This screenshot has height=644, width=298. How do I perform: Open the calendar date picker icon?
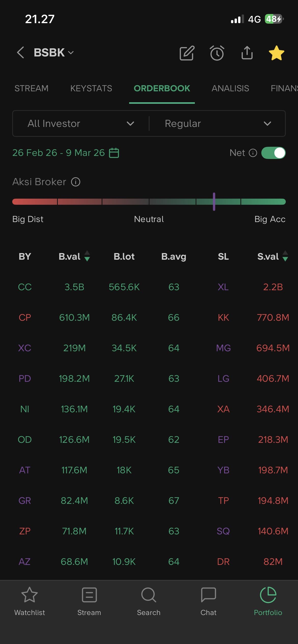114,153
